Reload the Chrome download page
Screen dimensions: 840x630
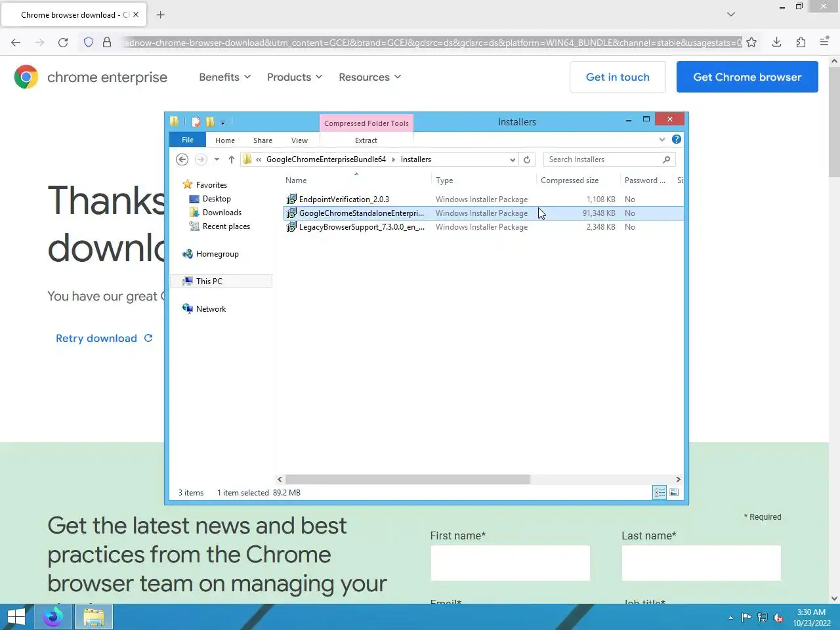coord(63,42)
